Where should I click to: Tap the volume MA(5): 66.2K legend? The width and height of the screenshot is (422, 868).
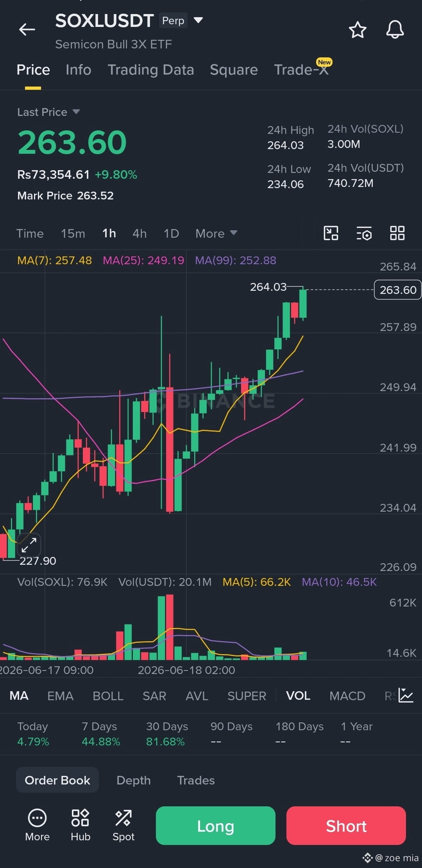pos(257,582)
